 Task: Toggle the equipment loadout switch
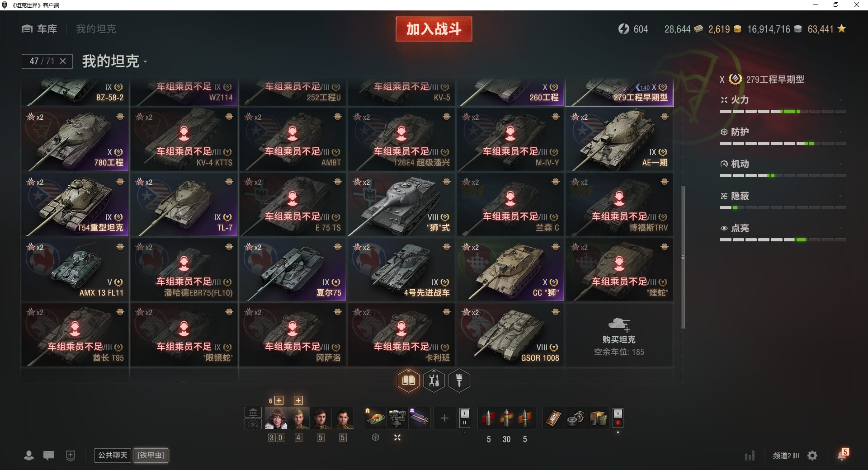pos(464,418)
